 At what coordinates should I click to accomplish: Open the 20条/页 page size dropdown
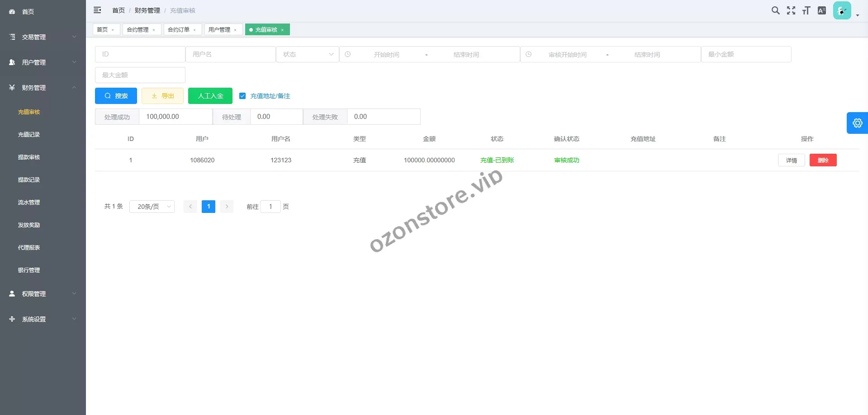pyautogui.click(x=152, y=207)
